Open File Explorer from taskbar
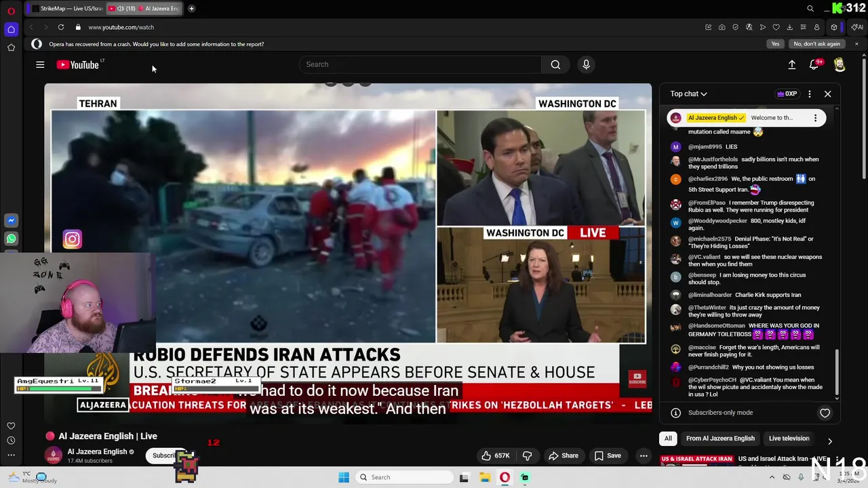 (485, 477)
